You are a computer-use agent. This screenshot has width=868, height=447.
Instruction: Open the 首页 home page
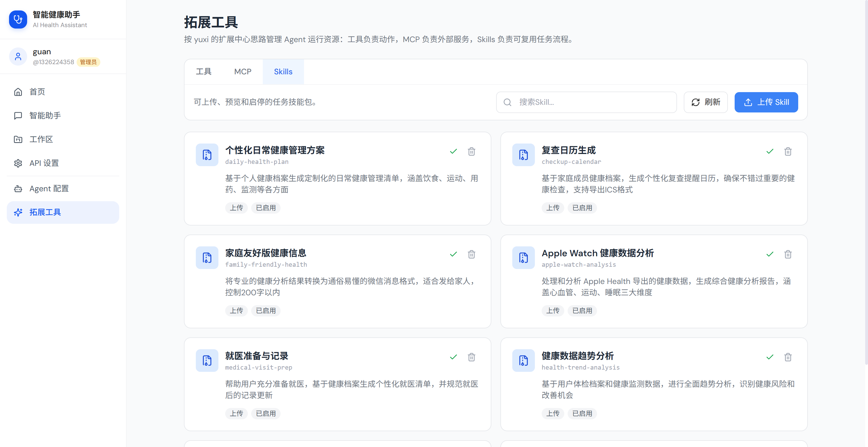(x=63, y=92)
